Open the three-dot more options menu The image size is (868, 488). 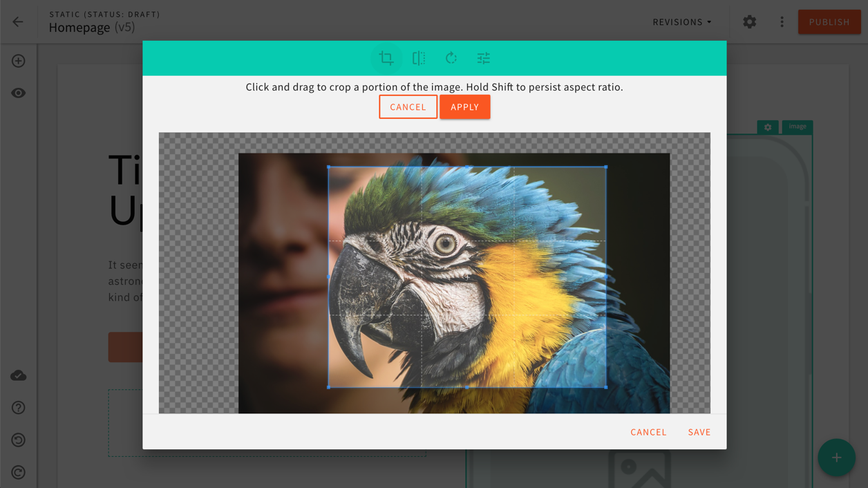coord(782,22)
